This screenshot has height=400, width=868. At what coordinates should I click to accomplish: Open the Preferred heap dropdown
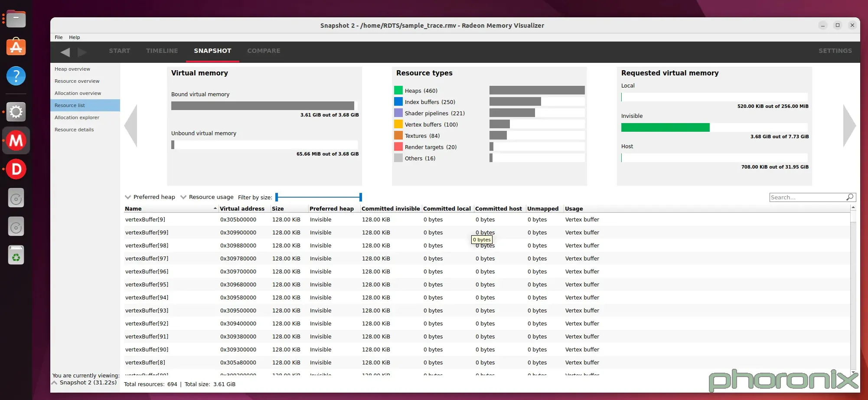[150, 197]
